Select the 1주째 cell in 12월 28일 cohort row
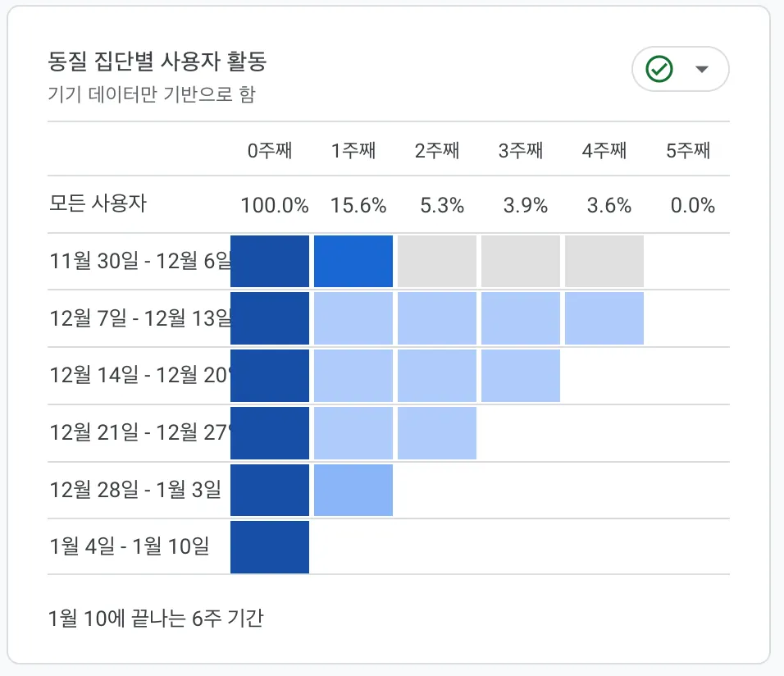 353,490
